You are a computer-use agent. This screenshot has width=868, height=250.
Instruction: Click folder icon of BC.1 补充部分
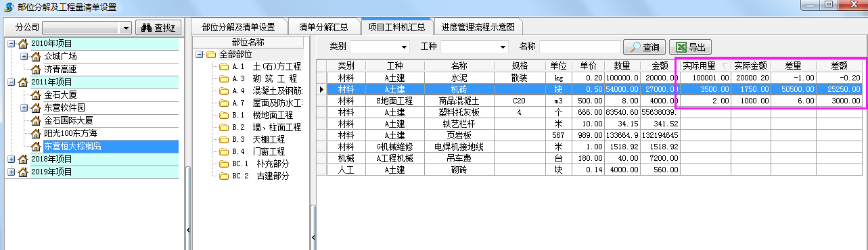(x=224, y=164)
